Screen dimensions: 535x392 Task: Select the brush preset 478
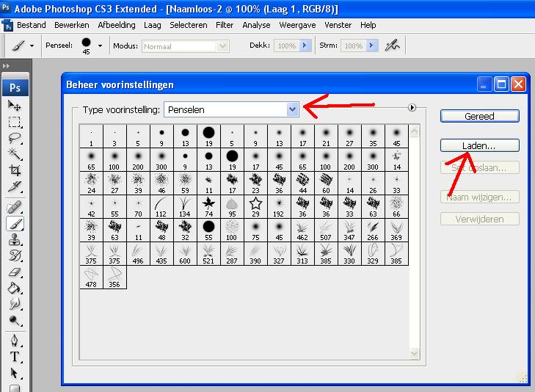[x=91, y=277]
